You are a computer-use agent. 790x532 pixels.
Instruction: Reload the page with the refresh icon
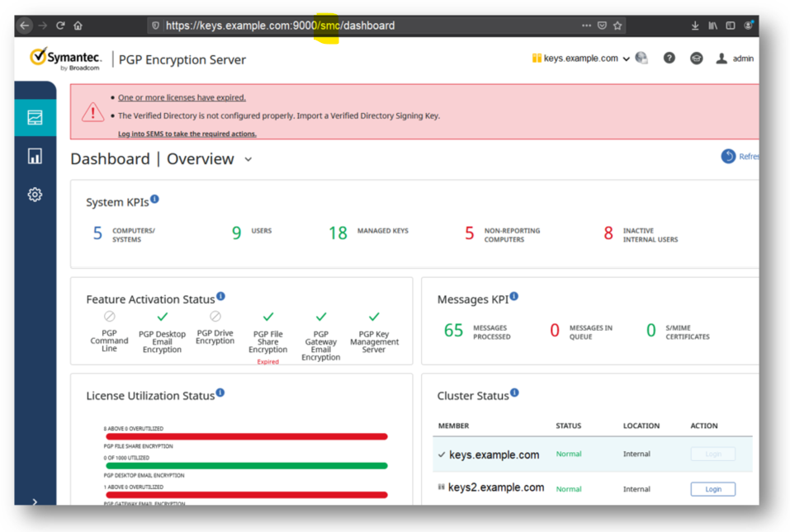[x=60, y=26]
